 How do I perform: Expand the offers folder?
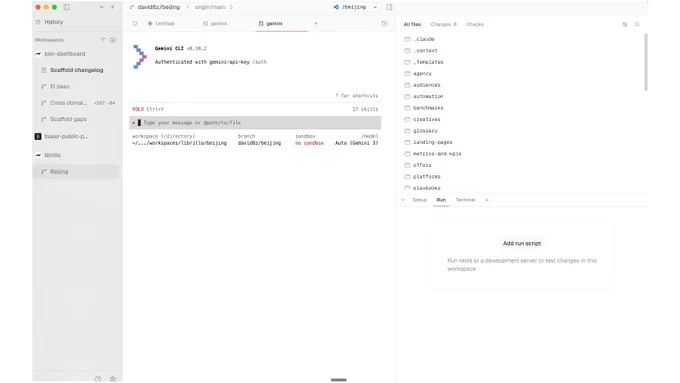pyautogui.click(x=418, y=165)
